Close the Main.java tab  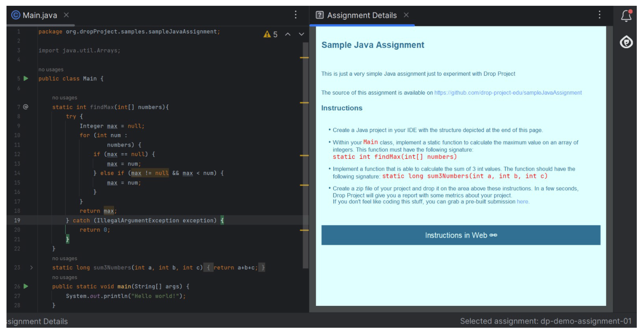(x=66, y=15)
